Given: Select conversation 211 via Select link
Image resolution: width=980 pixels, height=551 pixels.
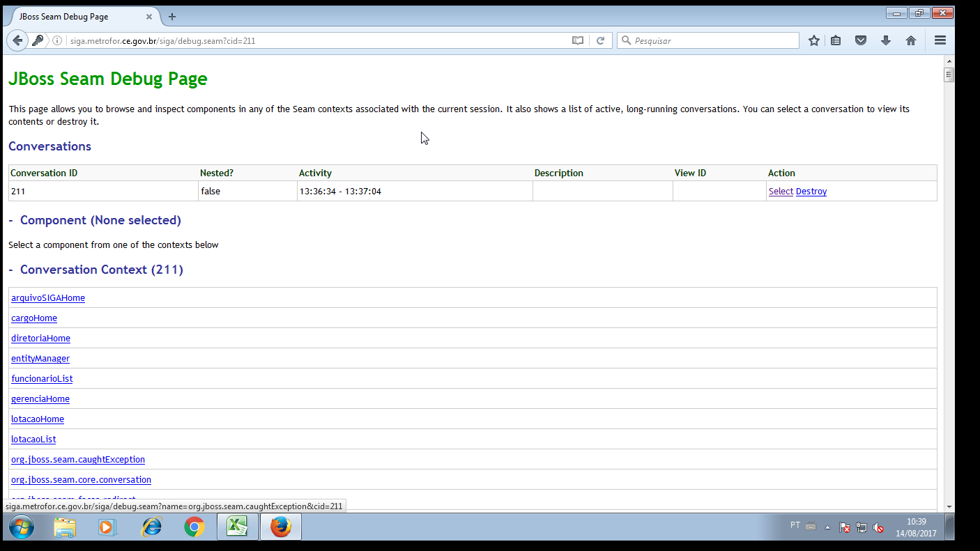Looking at the screenshot, I should pyautogui.click(x=781, y=191).
